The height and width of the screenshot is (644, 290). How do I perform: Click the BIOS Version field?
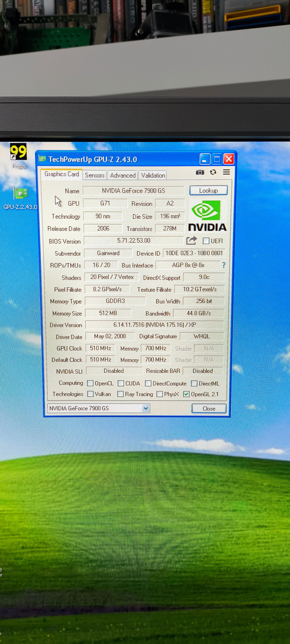(x=134, y=241)
